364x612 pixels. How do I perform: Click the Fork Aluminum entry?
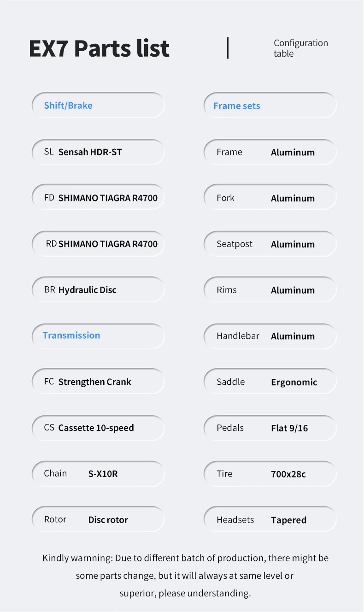270,197
